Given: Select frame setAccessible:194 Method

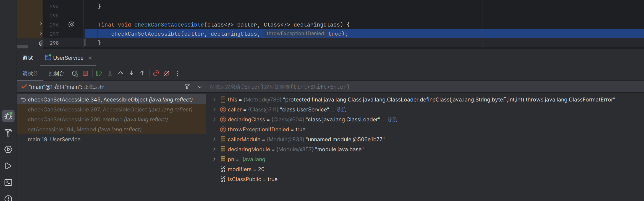Looking at the screenshot, I should pyautogui.click(x=111, y=129).
